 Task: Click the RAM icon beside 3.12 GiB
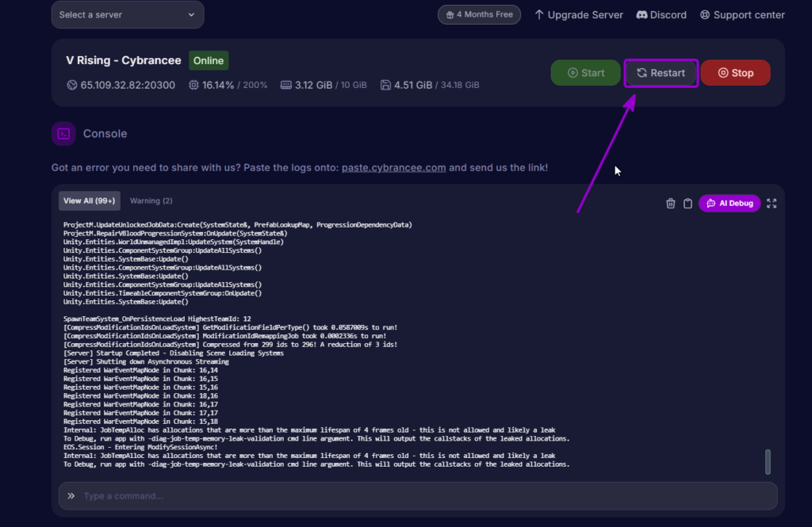(x=285, y=85)
